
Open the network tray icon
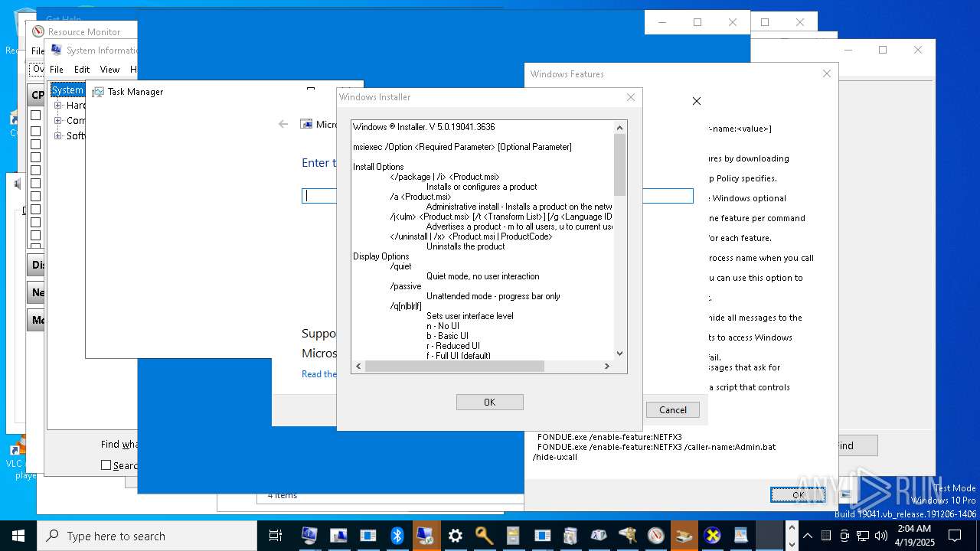coord(863,536)
